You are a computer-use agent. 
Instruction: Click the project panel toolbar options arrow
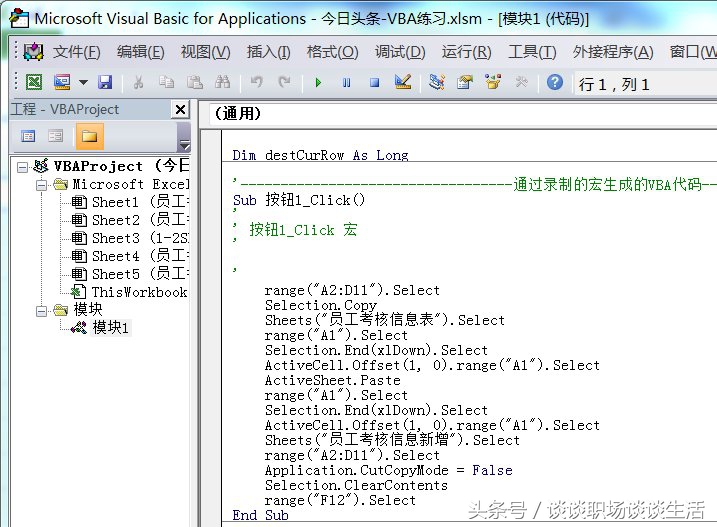coord(184,145)
